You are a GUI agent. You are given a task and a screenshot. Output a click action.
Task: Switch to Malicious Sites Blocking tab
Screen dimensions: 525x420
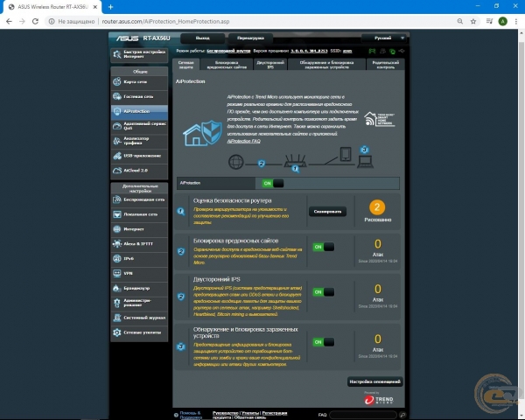pos(227,65)
